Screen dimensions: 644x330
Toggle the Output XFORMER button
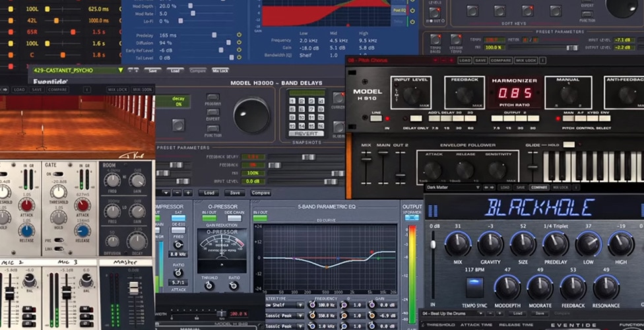coord(412,217)
